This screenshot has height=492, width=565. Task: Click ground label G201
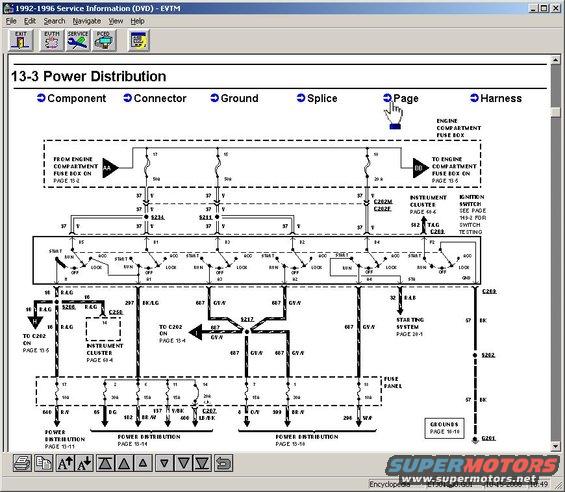(x=488, y=438)
